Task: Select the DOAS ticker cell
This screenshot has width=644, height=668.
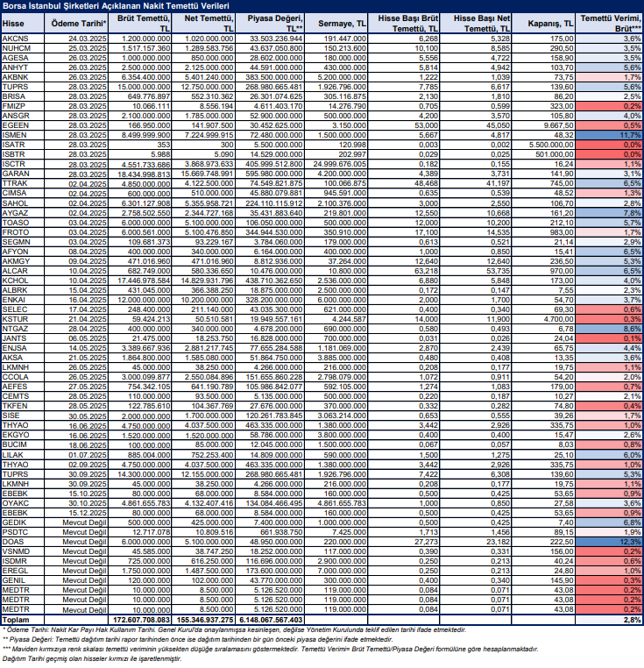Action: click(23, 542)
